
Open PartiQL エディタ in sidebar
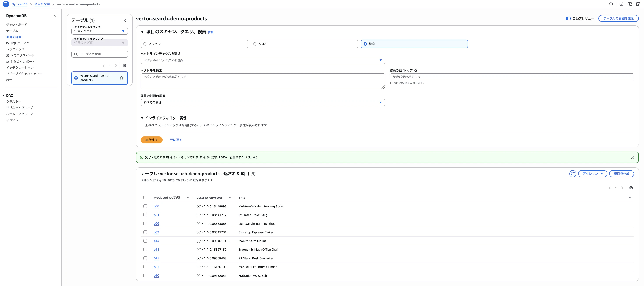click(18, 43)
